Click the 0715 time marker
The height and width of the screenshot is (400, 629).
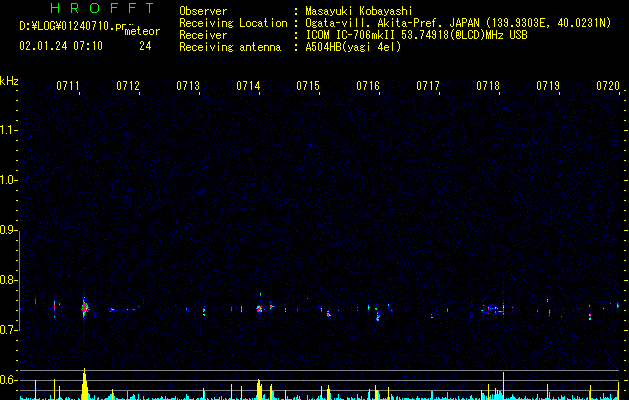(308, 86)
